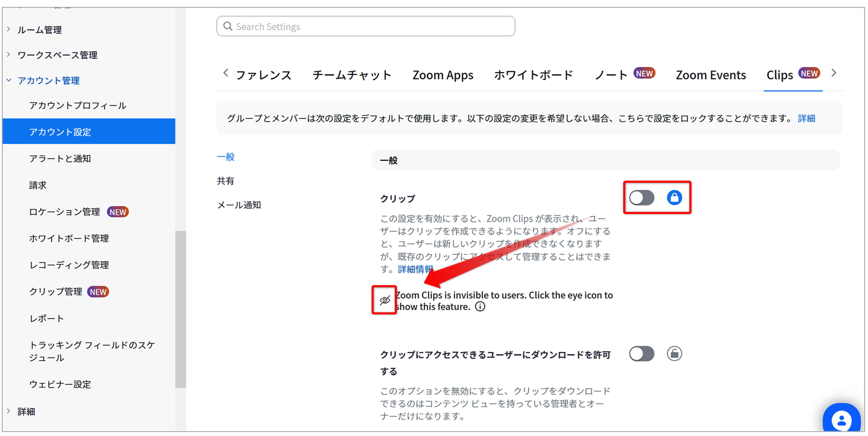
Task: Click the 詳細 link in the info banner
Action: click(x=806, y=118)
